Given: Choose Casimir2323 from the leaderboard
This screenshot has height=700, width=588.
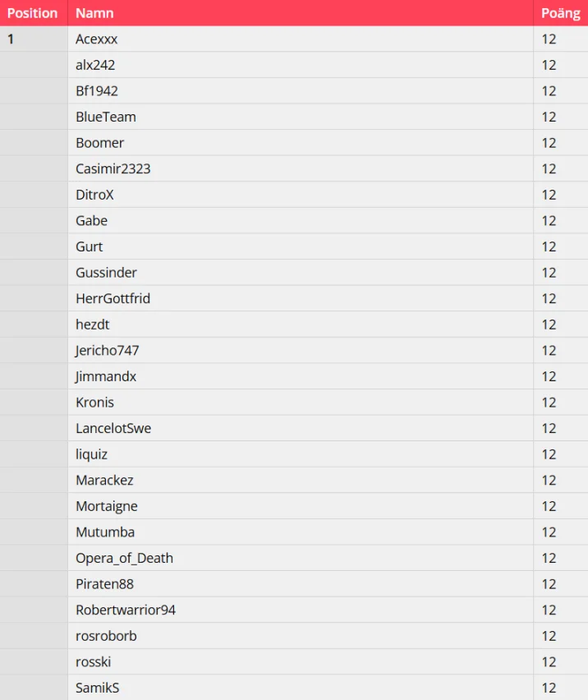Looking at the screenshot, I should point(113,168).
